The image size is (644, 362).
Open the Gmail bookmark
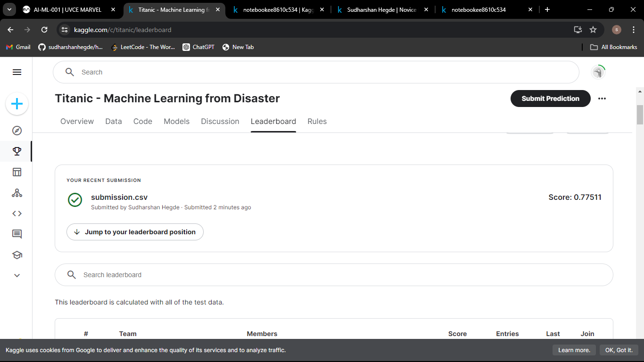[x=18, y=47]
